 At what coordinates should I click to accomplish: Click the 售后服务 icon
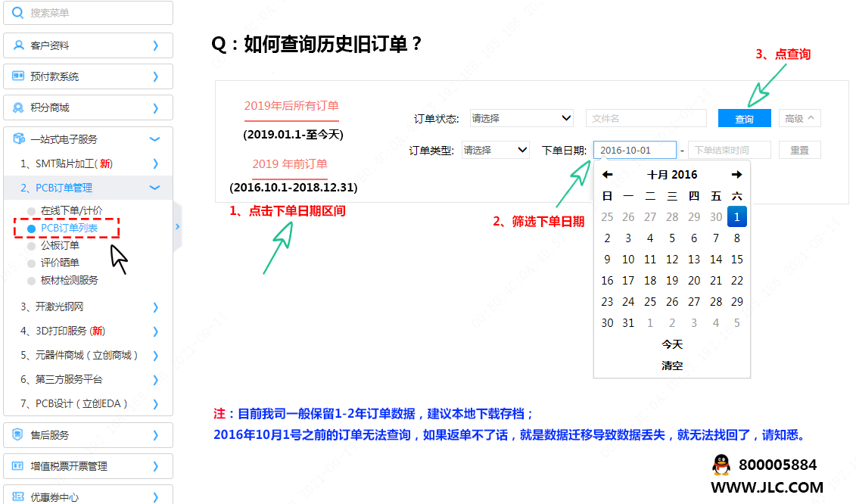pos(18,435)
